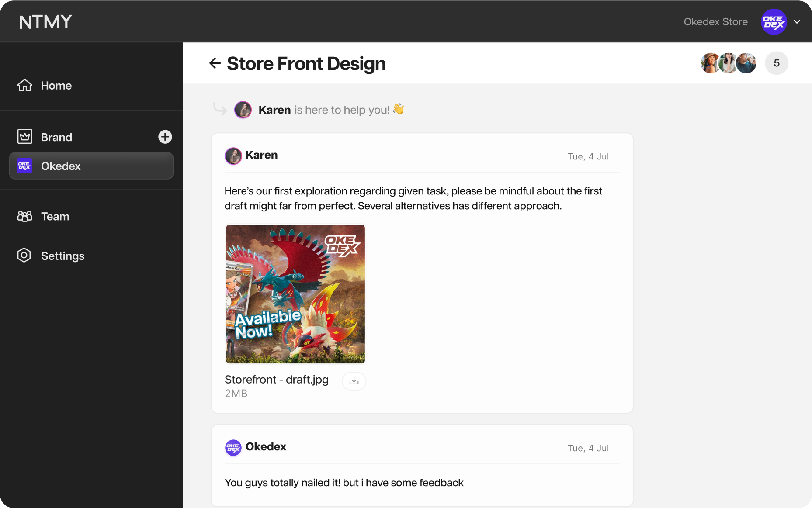Click Karen's avatar in first message
This screenshot has height=508, width=812.
coord(233,156)
